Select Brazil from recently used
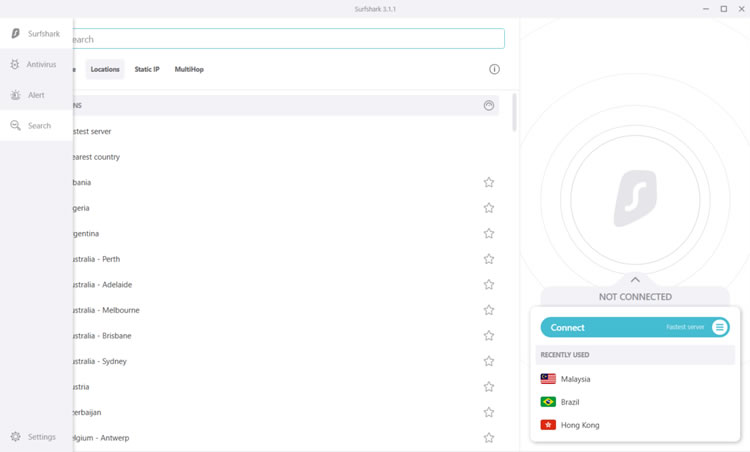Viewport: 750px width, 452px height. 635,402
